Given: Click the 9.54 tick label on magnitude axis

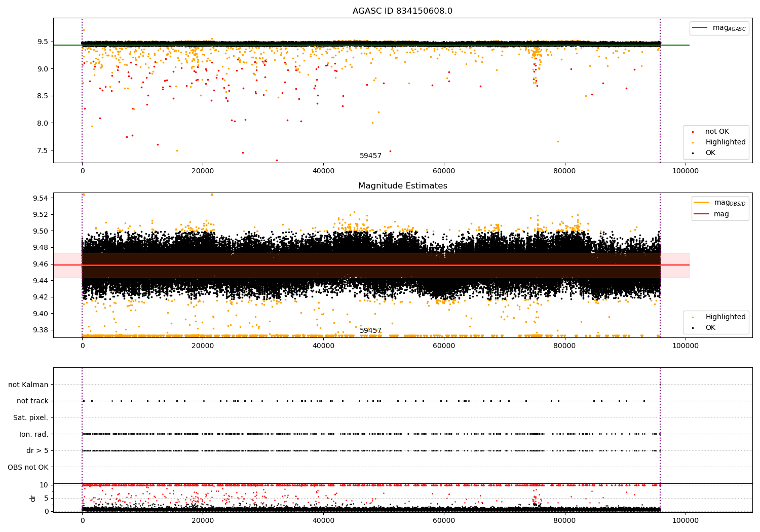Looking at the screenshot, I should tap(40, 198).
